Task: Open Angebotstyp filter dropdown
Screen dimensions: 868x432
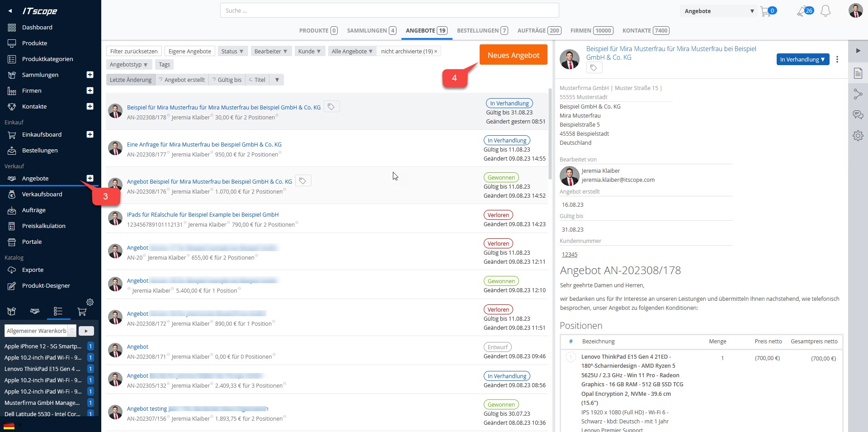Action: pyautogui.click(x=129, y=65)
